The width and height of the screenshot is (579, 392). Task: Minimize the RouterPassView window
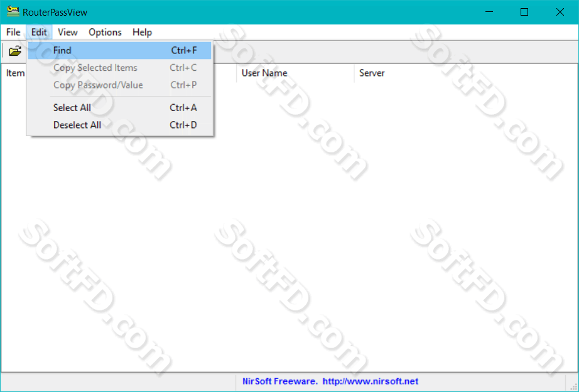click(x=489, y=12)
